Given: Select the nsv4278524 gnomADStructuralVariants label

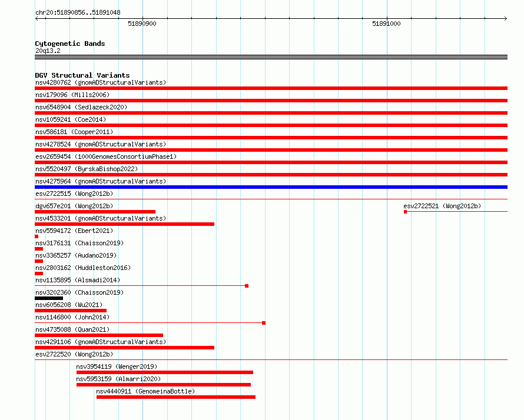Looking at the screenshot, I should pyautogui.click(x=101, y=144).
